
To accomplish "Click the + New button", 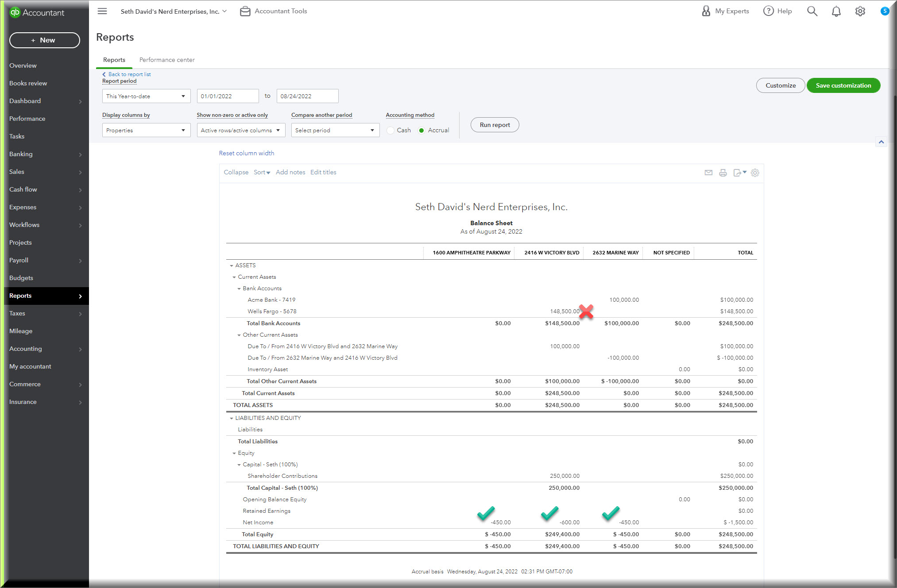I will [x=44, y=40].
